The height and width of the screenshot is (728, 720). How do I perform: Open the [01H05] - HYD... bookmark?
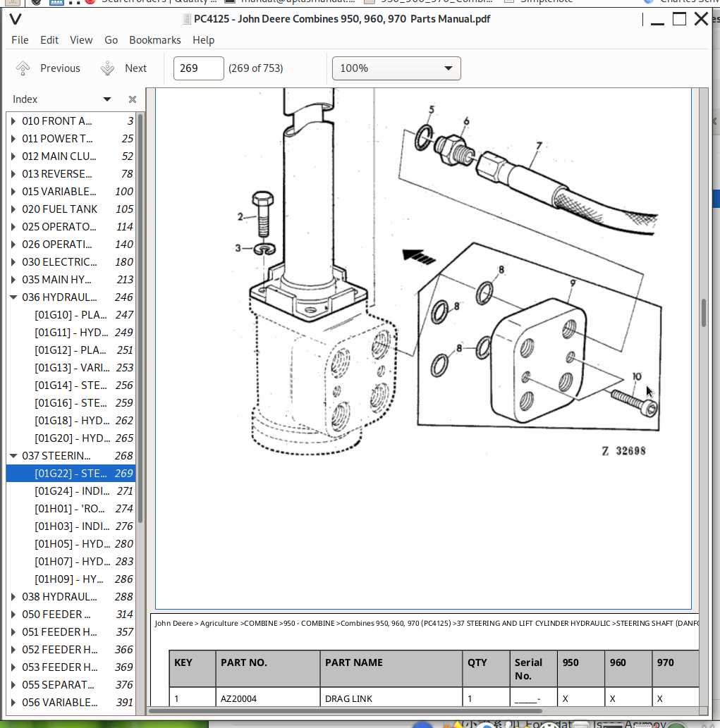click(x=71, y=543)
